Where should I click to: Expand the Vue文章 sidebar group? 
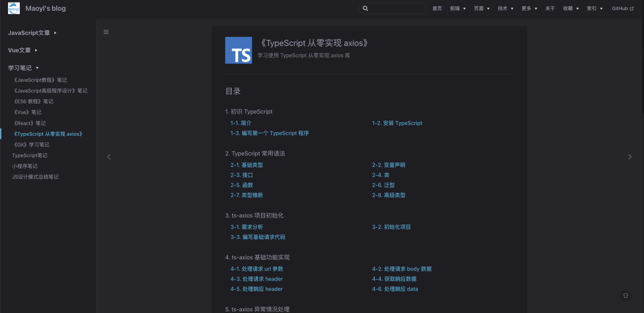[23, 50]
